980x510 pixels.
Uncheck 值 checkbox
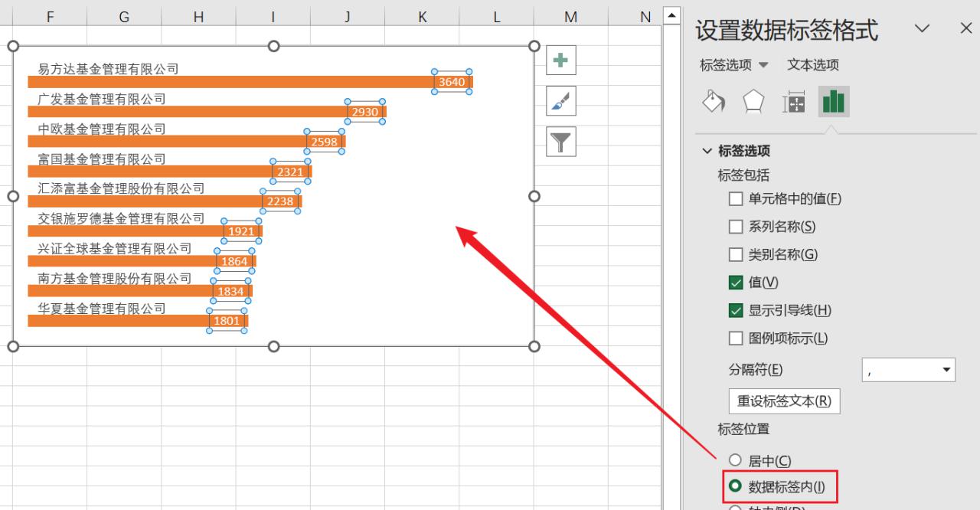coord(736,283)
